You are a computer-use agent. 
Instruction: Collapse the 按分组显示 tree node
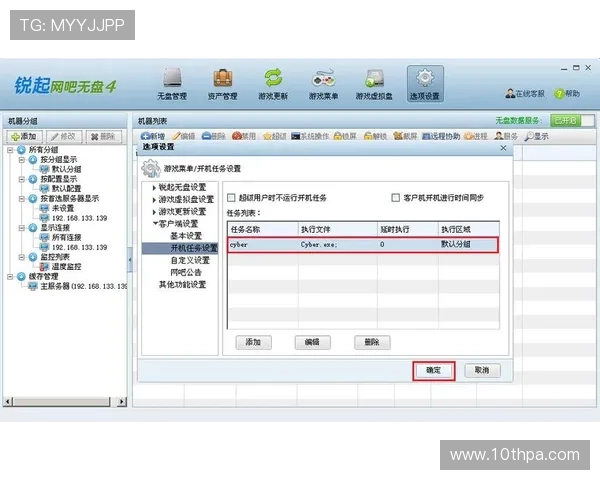click(x=22, y=160)
